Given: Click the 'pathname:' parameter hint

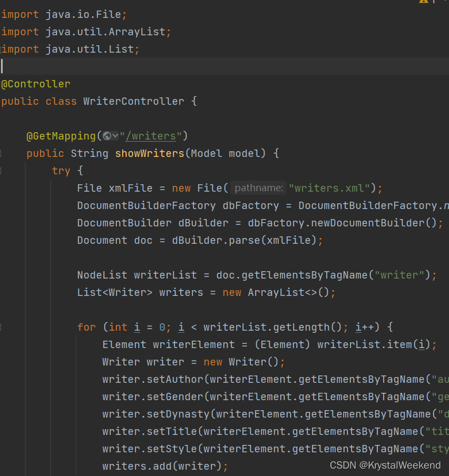Looking at the screenshot, I should click(x=259, y=188).
